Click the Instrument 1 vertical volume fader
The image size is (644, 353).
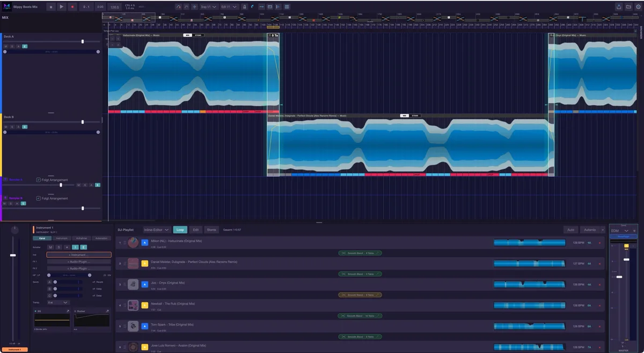[x=13, y=255]
